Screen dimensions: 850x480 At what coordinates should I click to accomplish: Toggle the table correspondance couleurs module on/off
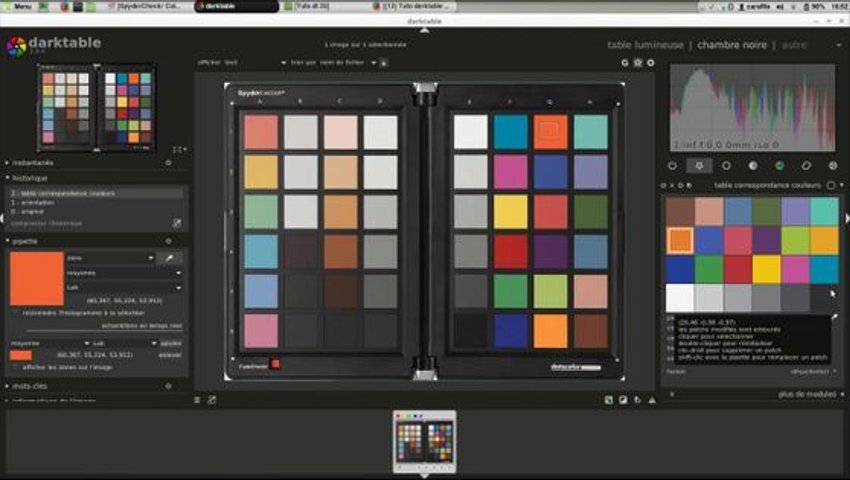[x=663, y=185]
